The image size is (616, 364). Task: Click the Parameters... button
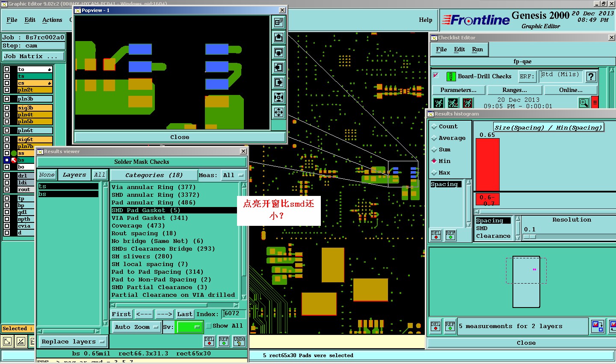coord(458,90)
